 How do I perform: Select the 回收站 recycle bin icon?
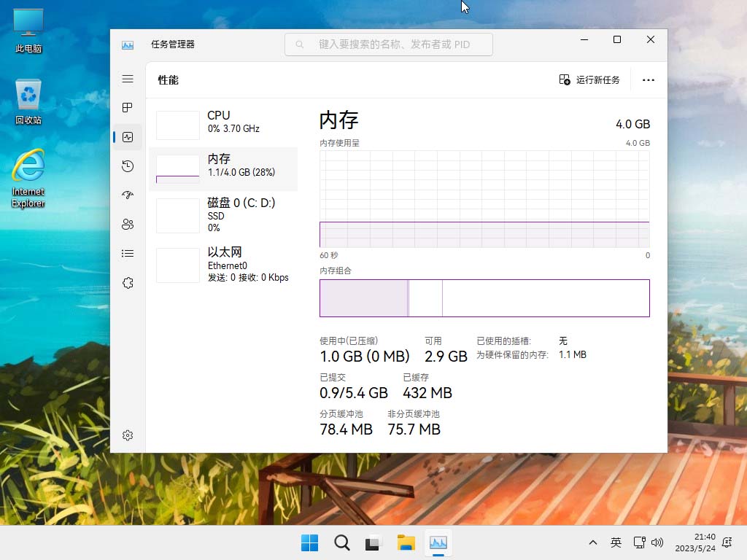[28, 102]
